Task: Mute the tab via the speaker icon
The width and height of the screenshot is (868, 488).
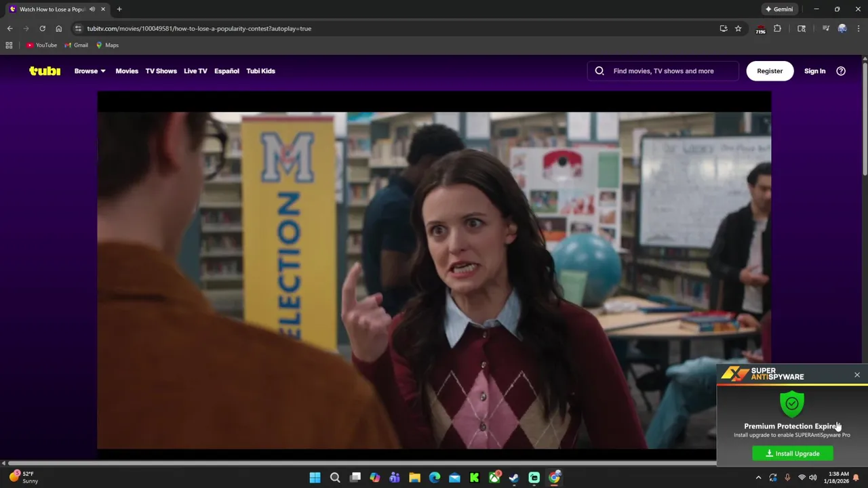Action: click(92, 9)
